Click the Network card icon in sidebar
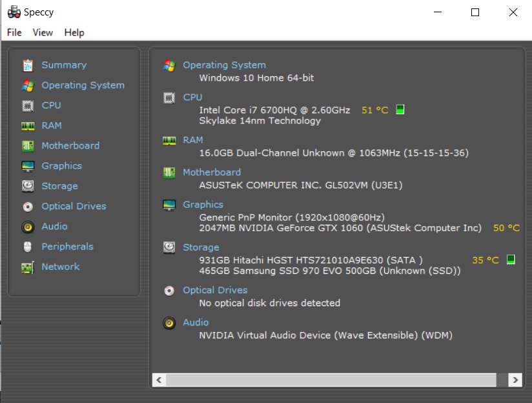 tap(28, 267)
